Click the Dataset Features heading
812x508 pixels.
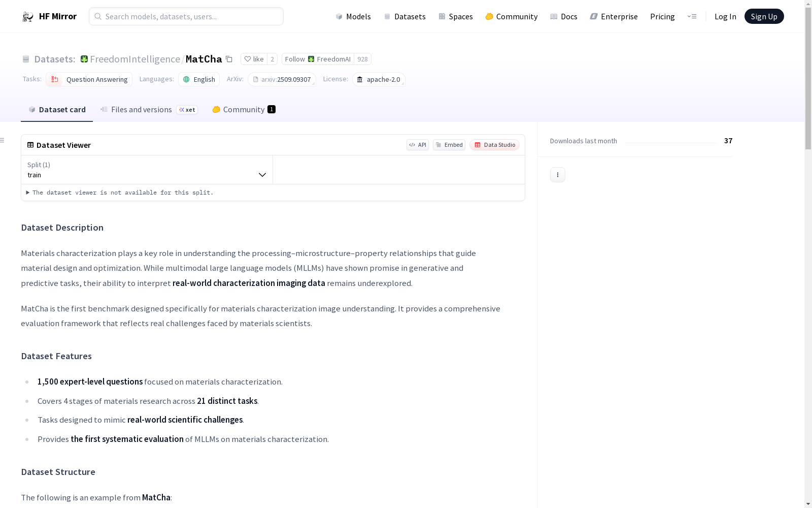click(x=56, y=356)
